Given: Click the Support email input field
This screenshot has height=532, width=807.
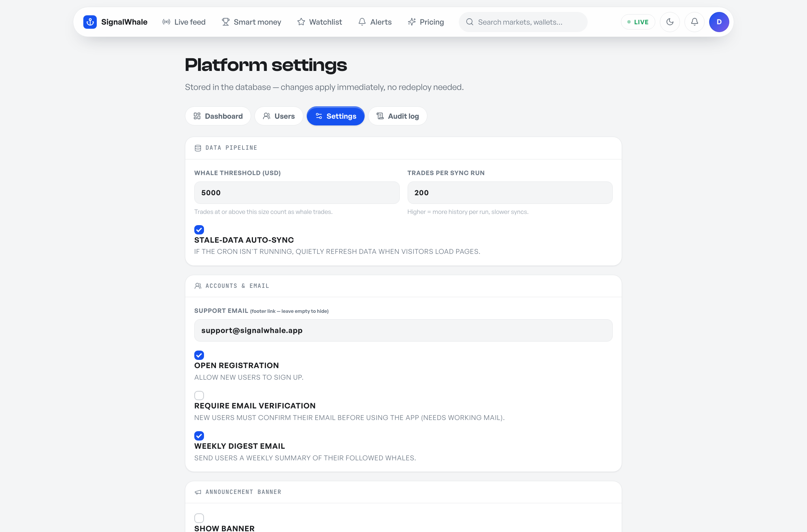Looking at the screenshot, I should (x=403, y=330).
